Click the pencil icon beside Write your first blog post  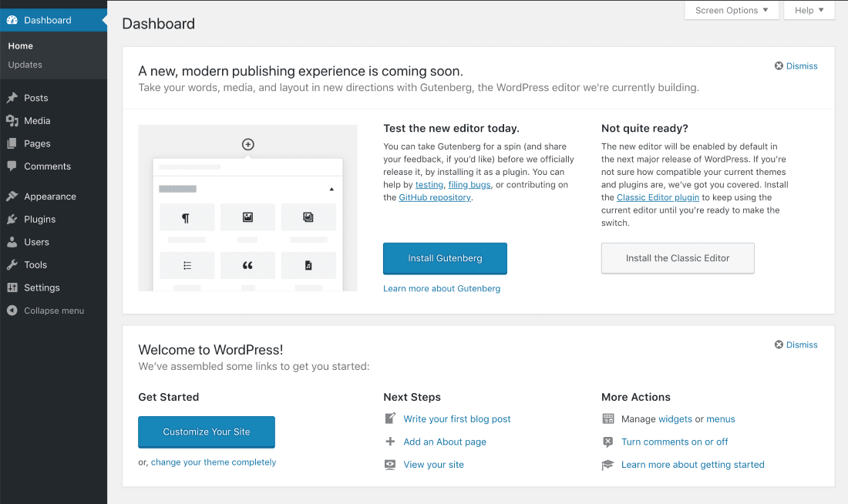390,418
